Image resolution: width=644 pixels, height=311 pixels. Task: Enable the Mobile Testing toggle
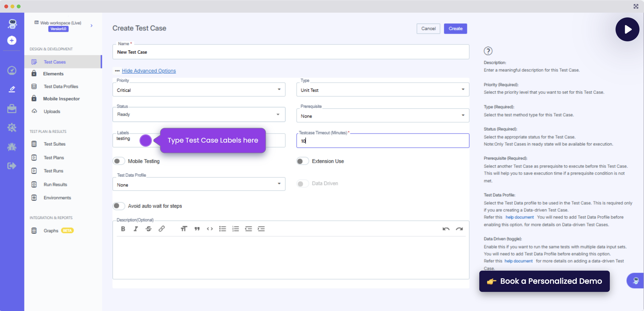click(x=119, y=161)
